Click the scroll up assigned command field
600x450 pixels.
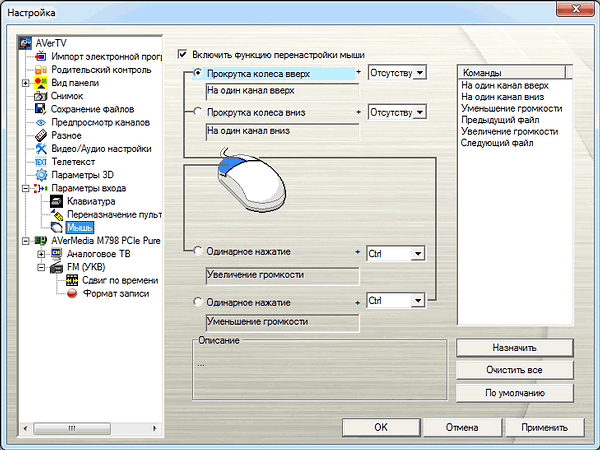[x=282, y=91]
